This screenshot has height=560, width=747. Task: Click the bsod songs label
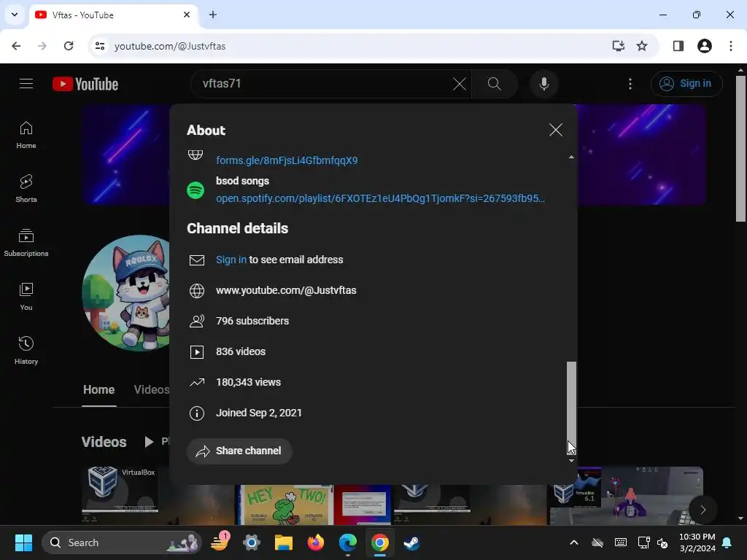click(242, 181)
